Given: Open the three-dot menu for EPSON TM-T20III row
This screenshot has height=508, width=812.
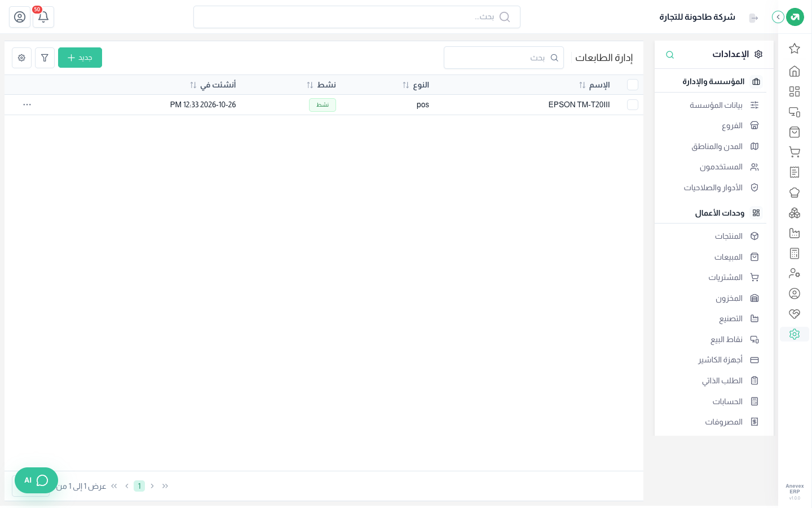Looking at the screenshot, I should [x=27, y=105].
